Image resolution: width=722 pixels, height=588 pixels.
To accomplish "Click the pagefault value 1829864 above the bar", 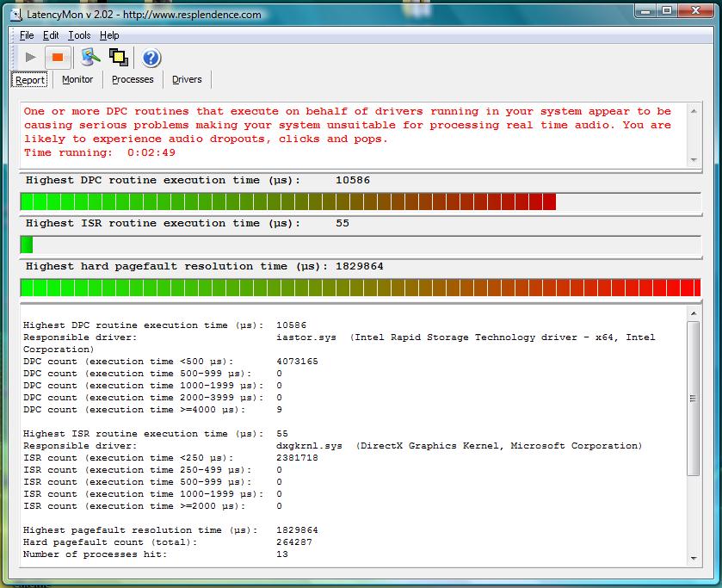I will (x=359, y=266).
